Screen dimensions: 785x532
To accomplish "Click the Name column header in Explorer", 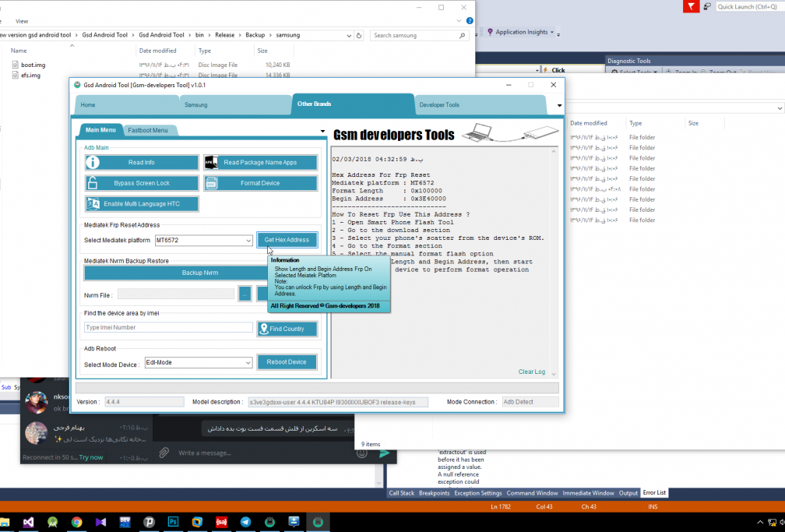I will [19, 51].
